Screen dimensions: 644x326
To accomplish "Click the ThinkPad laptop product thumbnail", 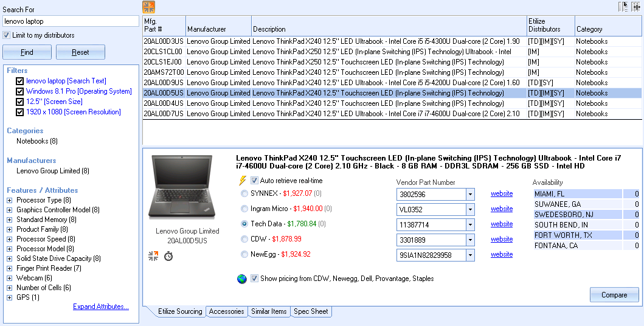I will pyautogui.click(x=182, y=187).
